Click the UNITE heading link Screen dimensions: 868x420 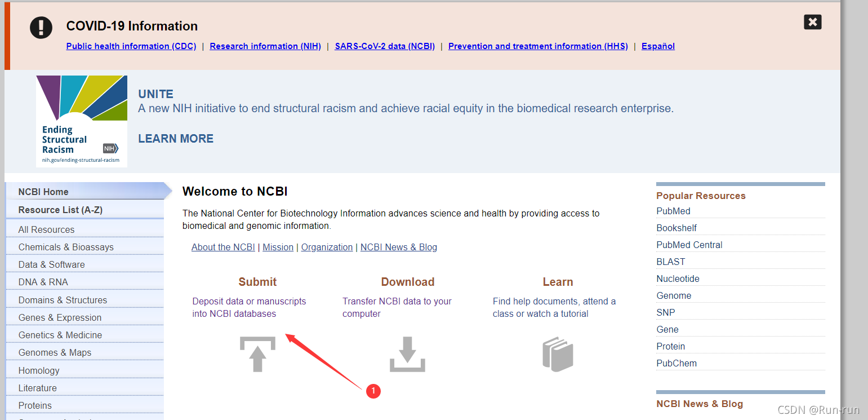coord(156,94)
